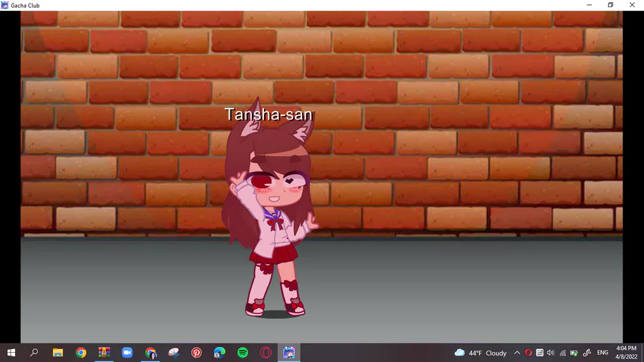
Task: Open the Chrome profile shortcut icon
Action: pos(151,353)
